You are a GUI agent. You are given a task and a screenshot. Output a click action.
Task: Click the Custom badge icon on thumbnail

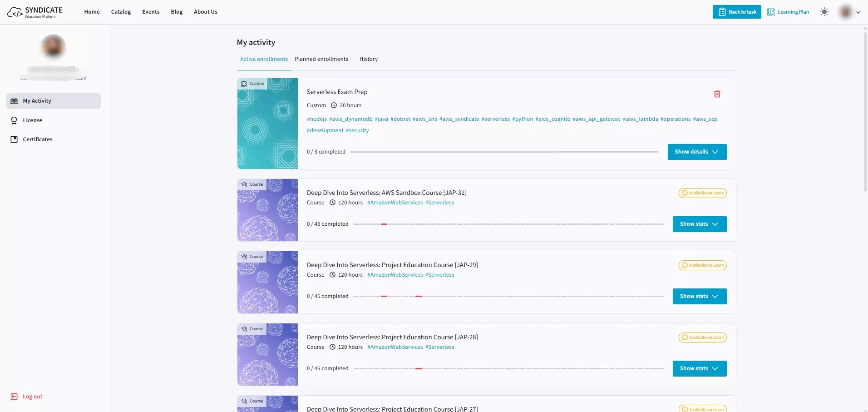point(244,84)
